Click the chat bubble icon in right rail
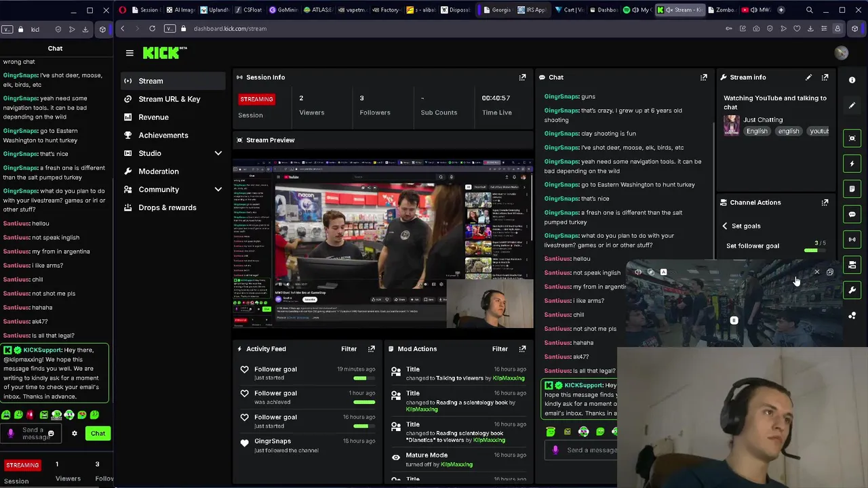This screenshot has height=488, width=868. [852, 214]
